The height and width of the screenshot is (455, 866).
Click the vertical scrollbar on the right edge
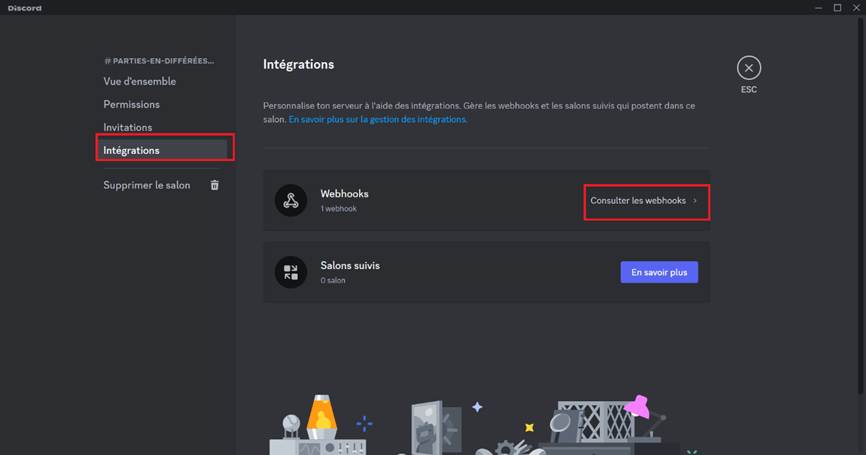pos(861,200)
